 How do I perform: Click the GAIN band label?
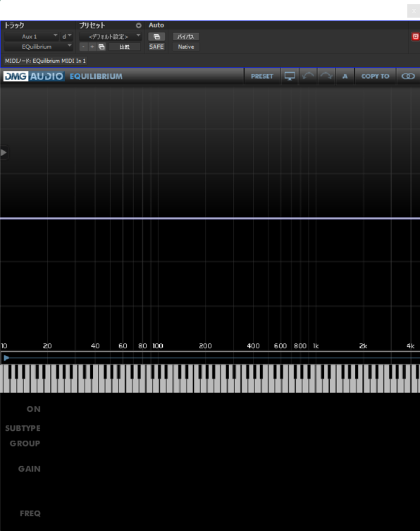30,469
